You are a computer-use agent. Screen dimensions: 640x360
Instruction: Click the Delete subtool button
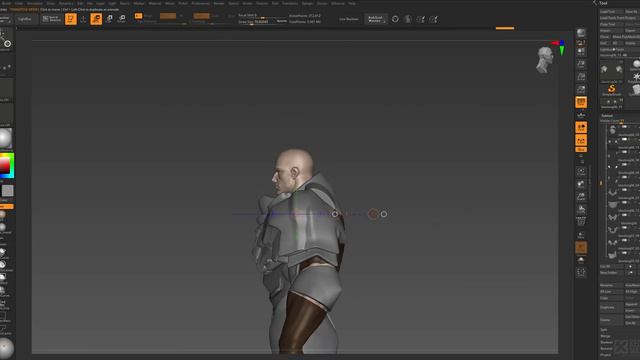click(611, 320)
